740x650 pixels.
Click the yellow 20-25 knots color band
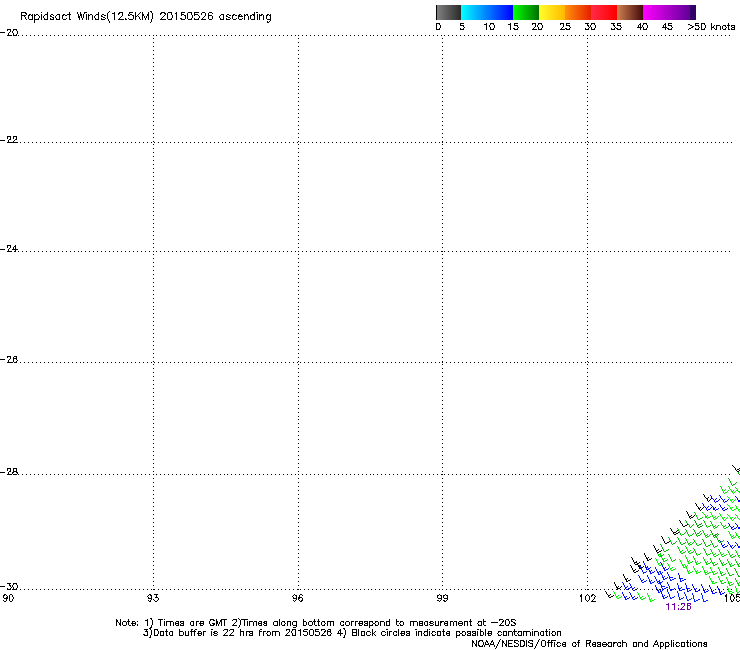(x=552, y=12)
